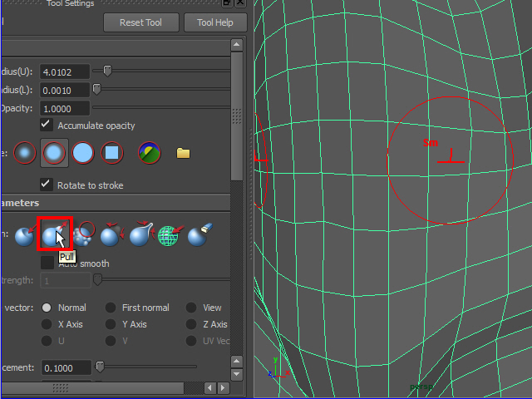Select the Push sculpt operation icon

25,235
